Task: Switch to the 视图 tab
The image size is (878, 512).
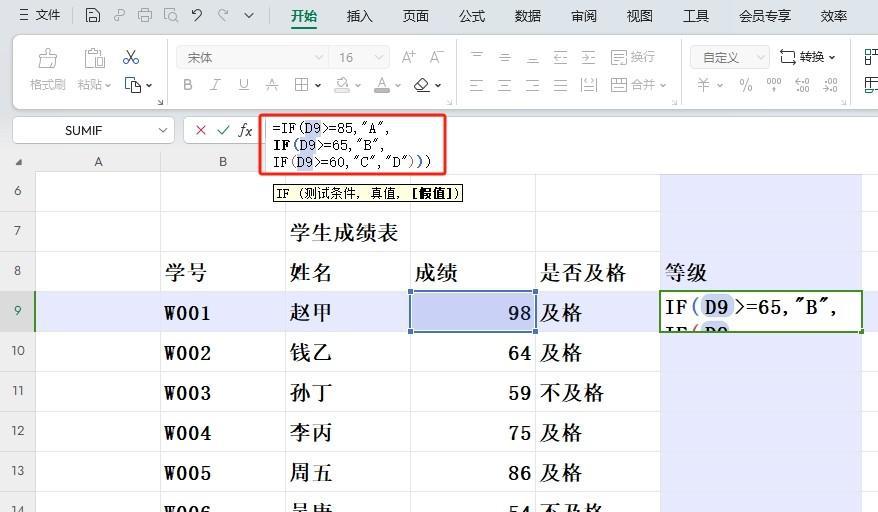Action: point(639,16)
